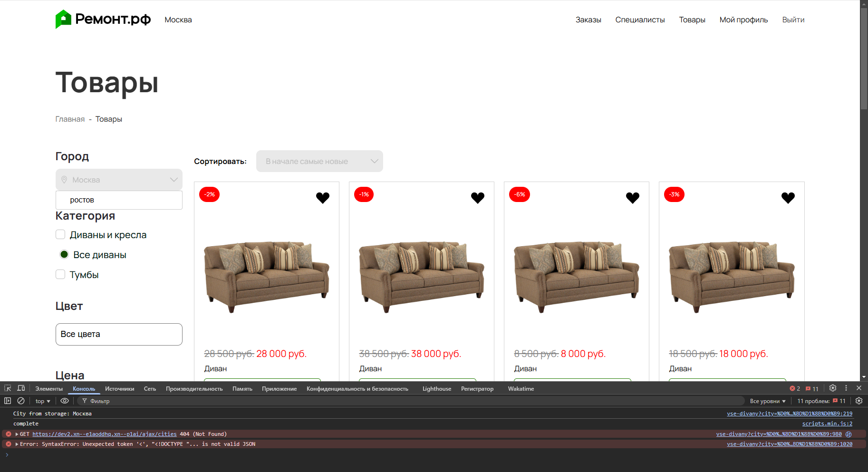The image size is (868, 472).
Task: Enable the Тумбы category checkbox
Action: [x=60, y=274]
